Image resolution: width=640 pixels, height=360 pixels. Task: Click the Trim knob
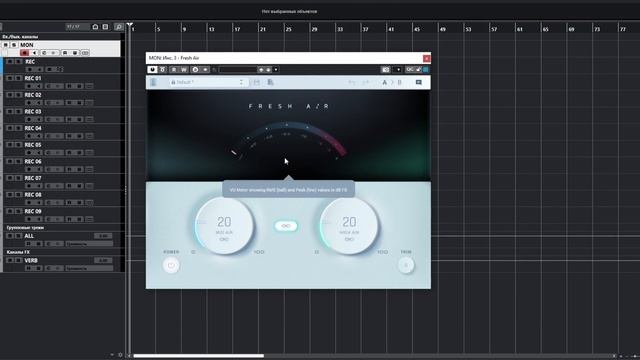pyautogui.click(x=406, y=265)
